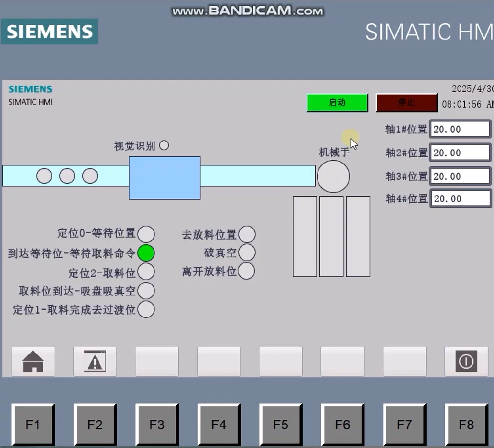Viewport: 494px width, 448px height.
Task: Click the small SIEMENS SIMATIC HMI panel logo
Action: pos(31,96)
